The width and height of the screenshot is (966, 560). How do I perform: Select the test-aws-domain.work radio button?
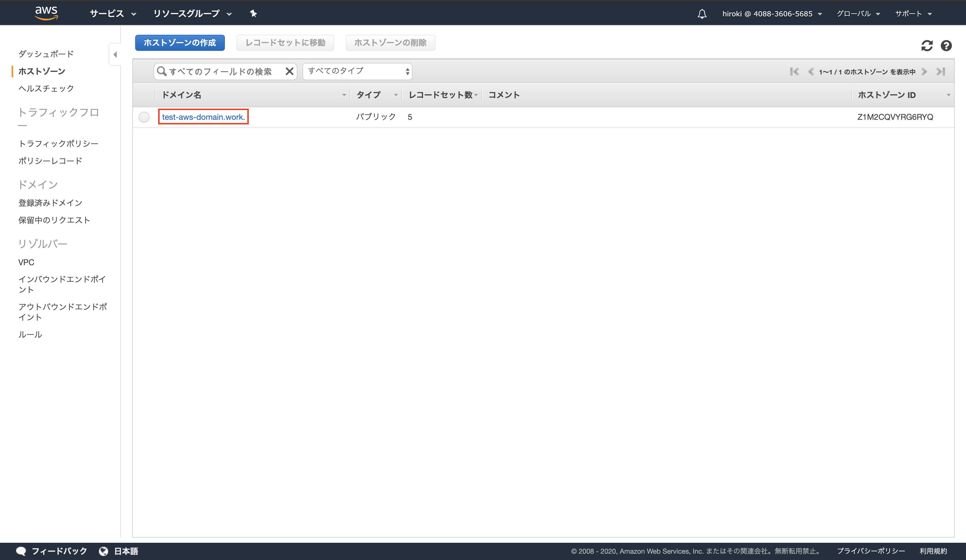144,117
